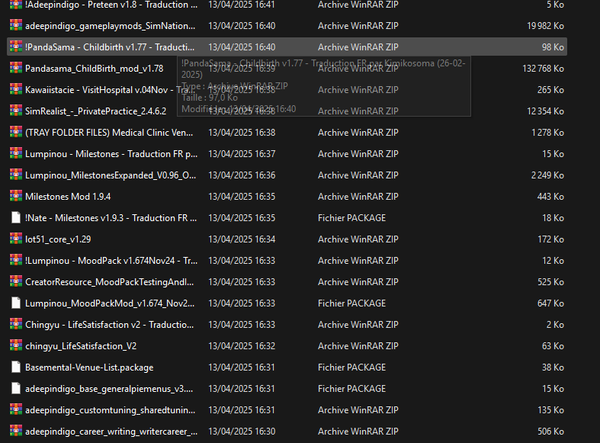Click the 13/04/2025 16:36 modified date
The width and height of the screenshot is (600, 443).
coord(242,175)
